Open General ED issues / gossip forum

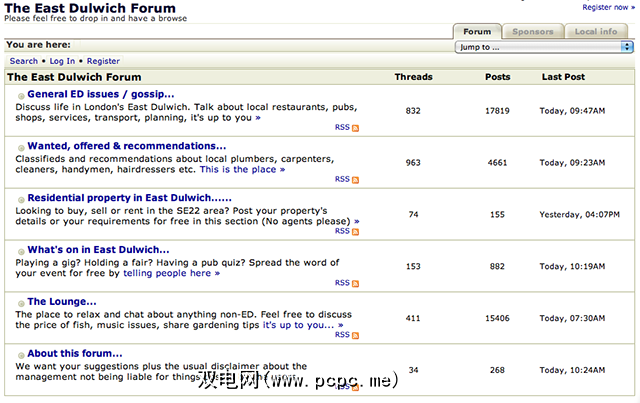tap(101, 94)
